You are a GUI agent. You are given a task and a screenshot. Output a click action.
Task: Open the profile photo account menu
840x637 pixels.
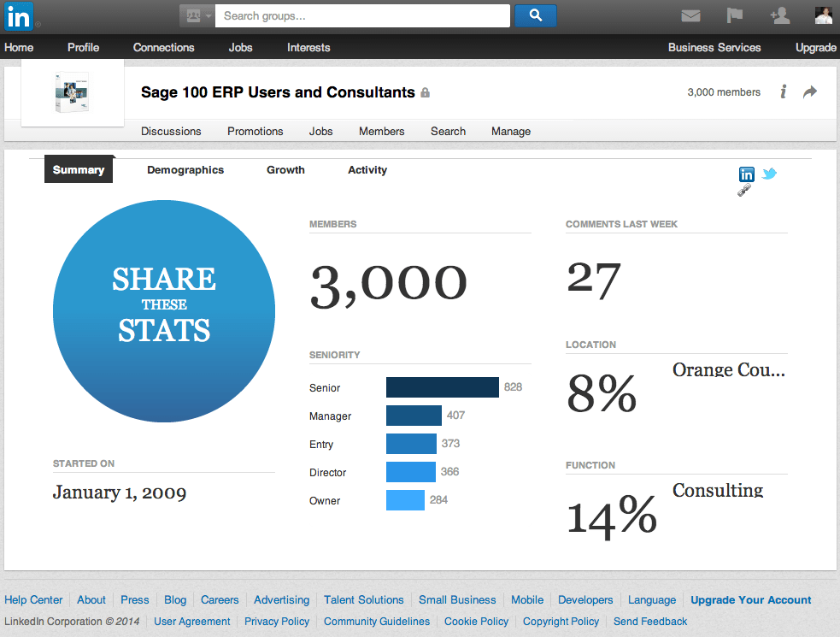[x=824, y=15]
